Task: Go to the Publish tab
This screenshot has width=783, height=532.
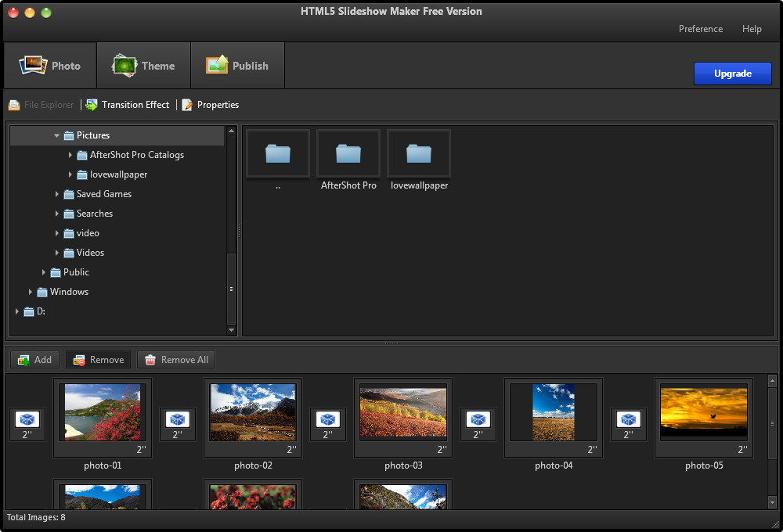Action: 238,66
